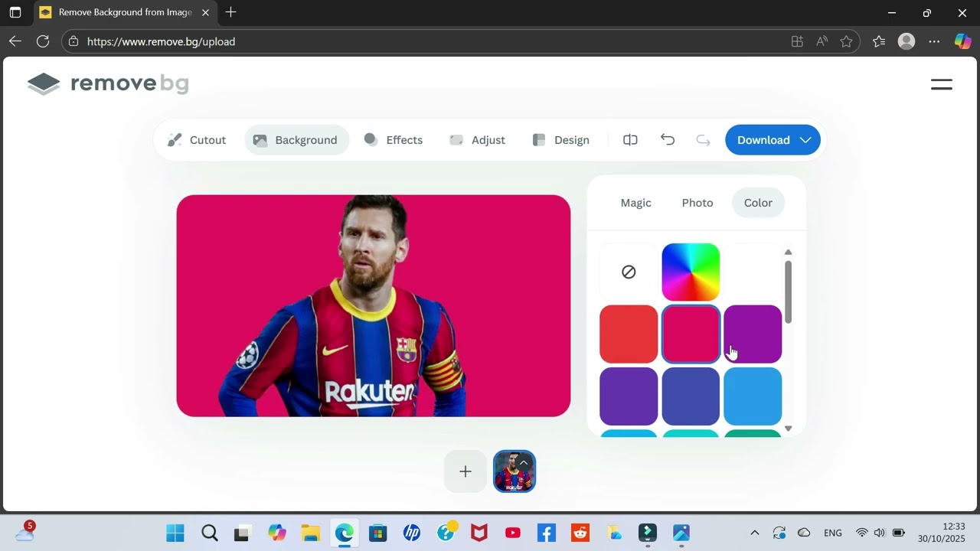Open Reddit from the taskbar
This screenshot has height=551, width=980.
pyautogui.click(x=580, y=533)
